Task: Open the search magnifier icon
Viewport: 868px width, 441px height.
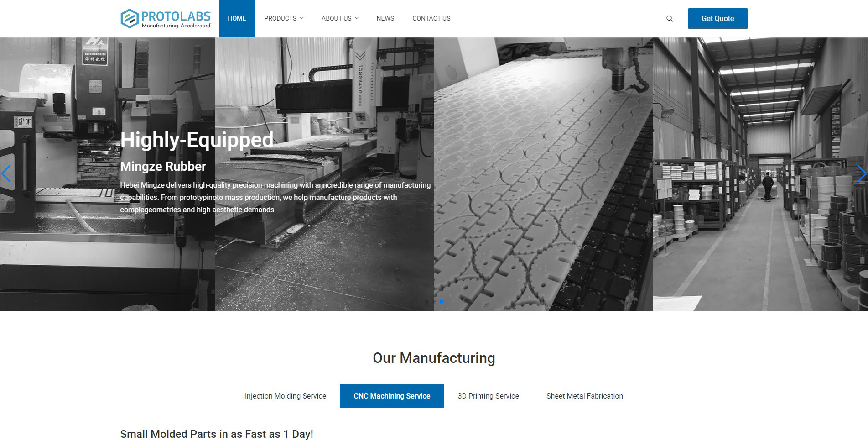Action: click(x=670, y=19)
